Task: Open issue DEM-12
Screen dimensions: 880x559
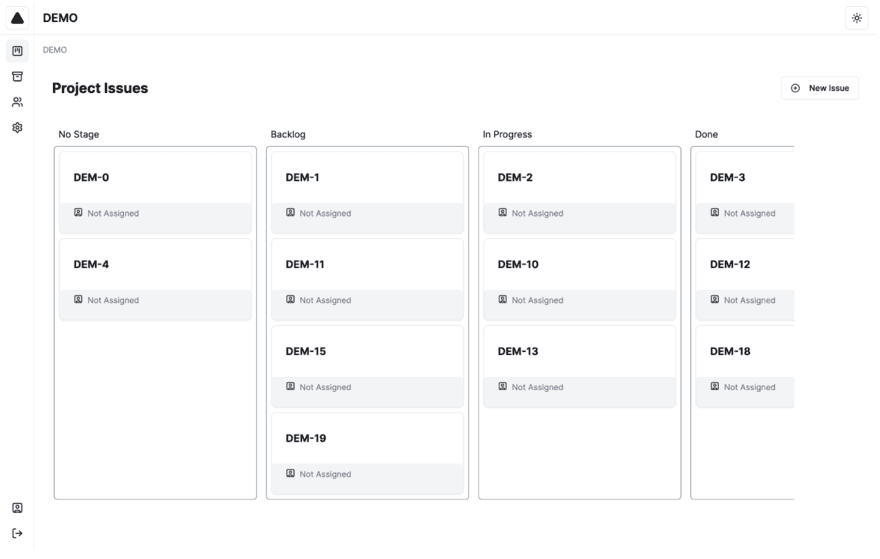Action: [x=745, y=280]
